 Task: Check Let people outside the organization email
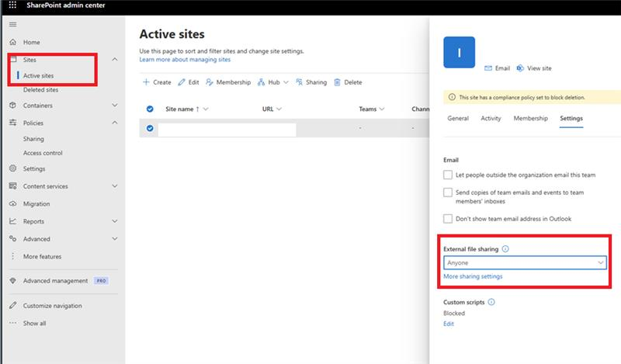click(x=448, y=175)
